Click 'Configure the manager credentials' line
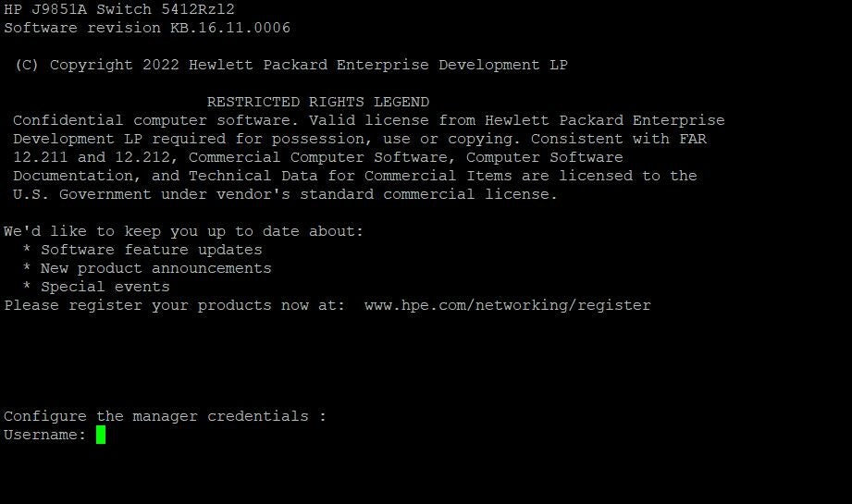The image size is (852, 504). [165, 416]
